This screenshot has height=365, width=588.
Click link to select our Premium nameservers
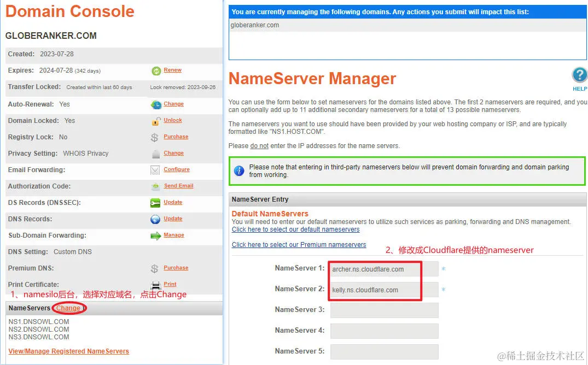[299, 244]
